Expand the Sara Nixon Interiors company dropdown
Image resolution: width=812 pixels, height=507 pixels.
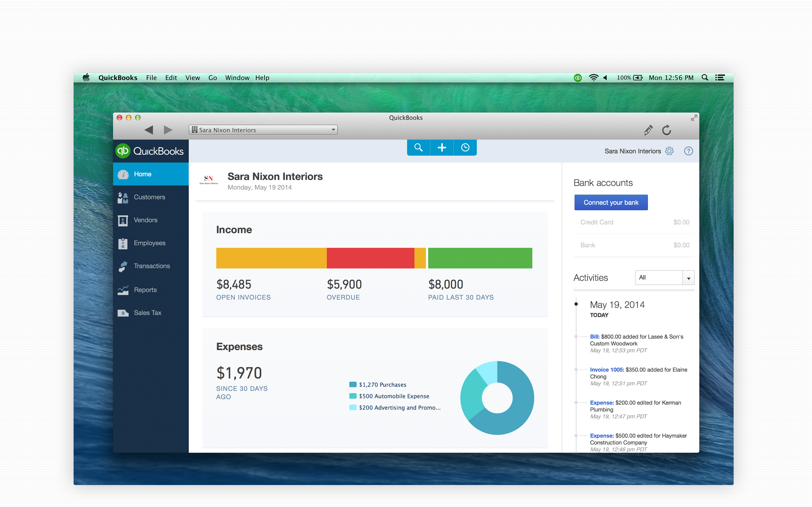point(333,129)
